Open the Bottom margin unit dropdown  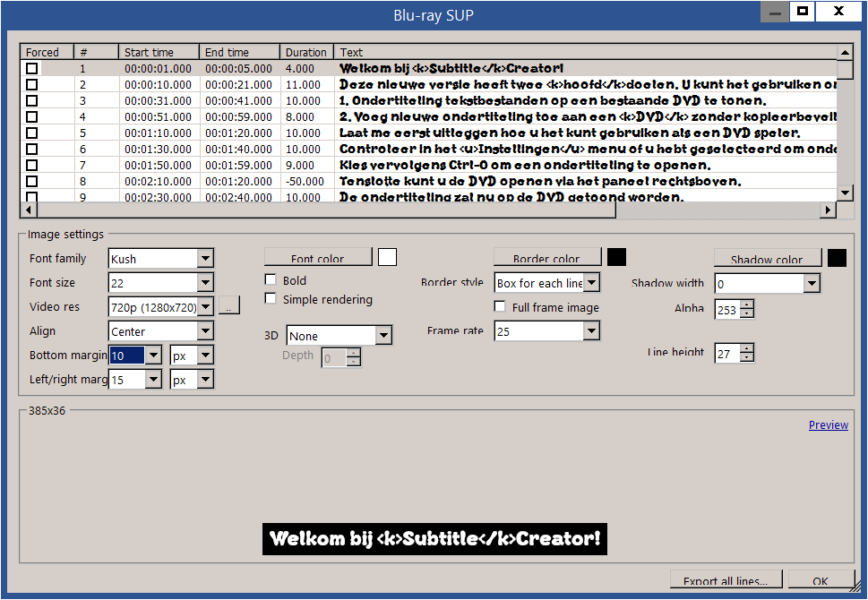tap(205, 355)
